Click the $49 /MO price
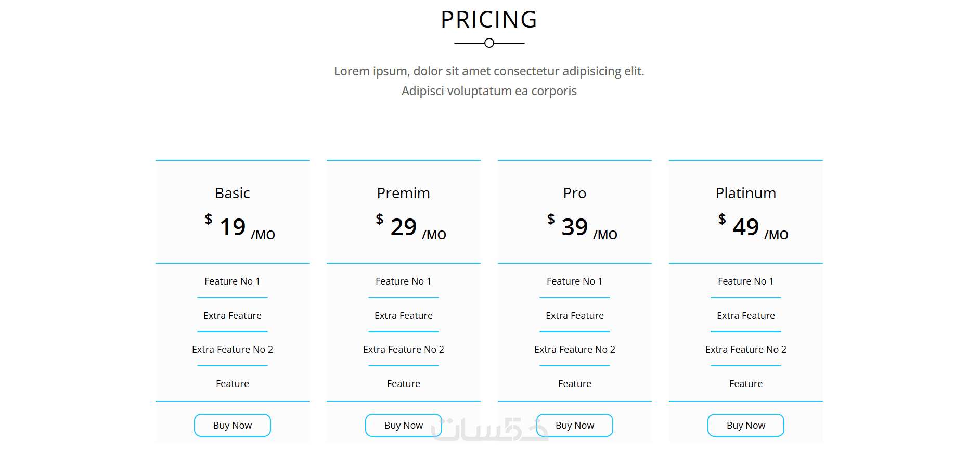 [x=753, y=227]
